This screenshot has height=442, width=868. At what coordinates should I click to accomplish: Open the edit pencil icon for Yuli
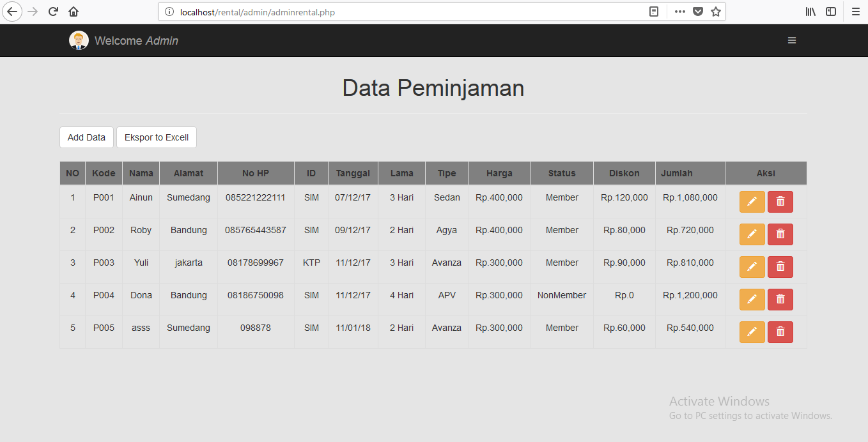coord(752,266)
